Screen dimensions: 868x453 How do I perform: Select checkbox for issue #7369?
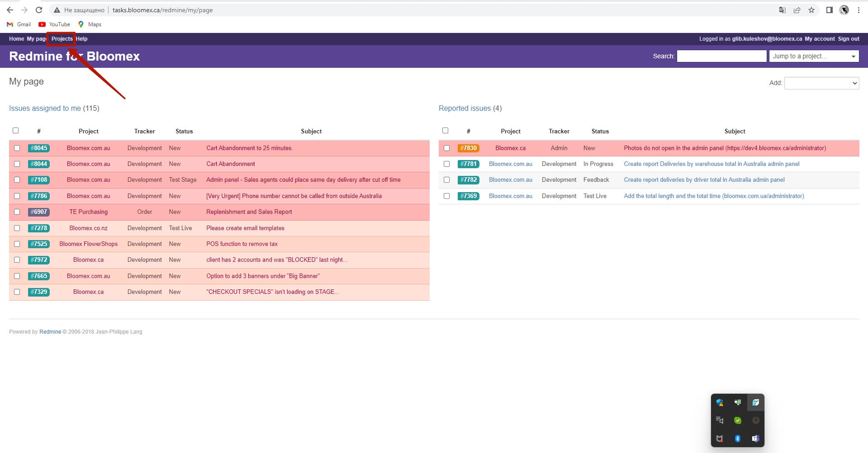pos(447,196)
